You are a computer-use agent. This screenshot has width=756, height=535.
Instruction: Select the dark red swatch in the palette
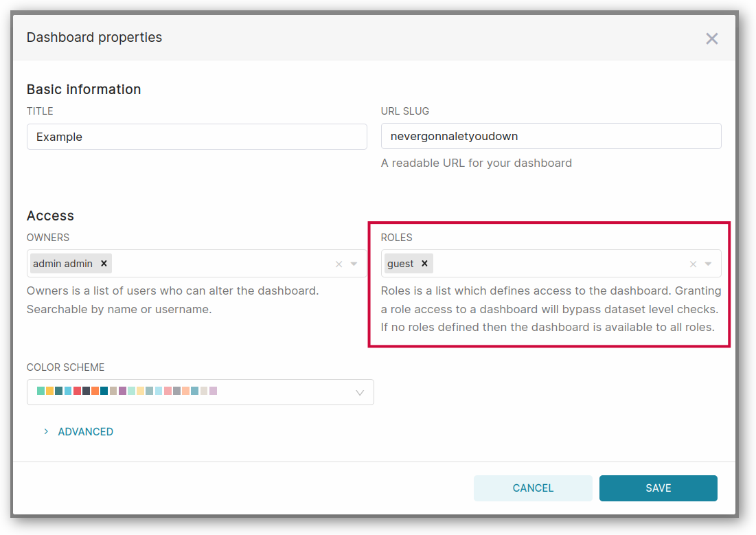76,390
